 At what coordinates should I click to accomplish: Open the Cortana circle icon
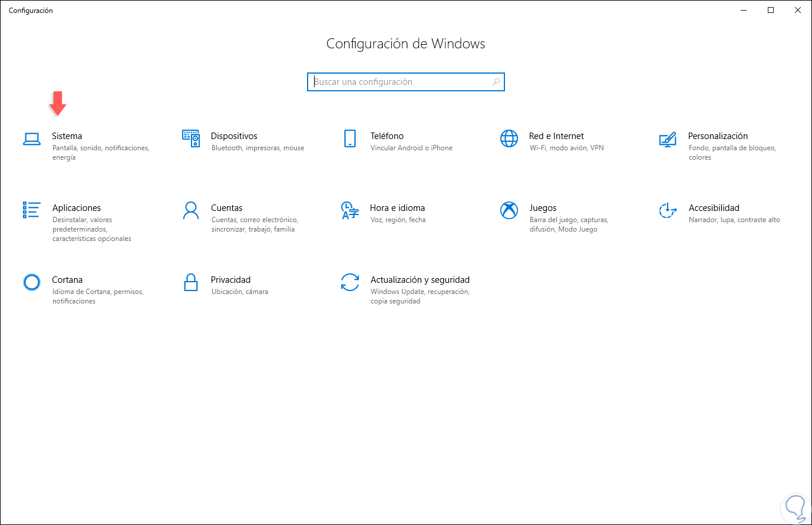32,282
